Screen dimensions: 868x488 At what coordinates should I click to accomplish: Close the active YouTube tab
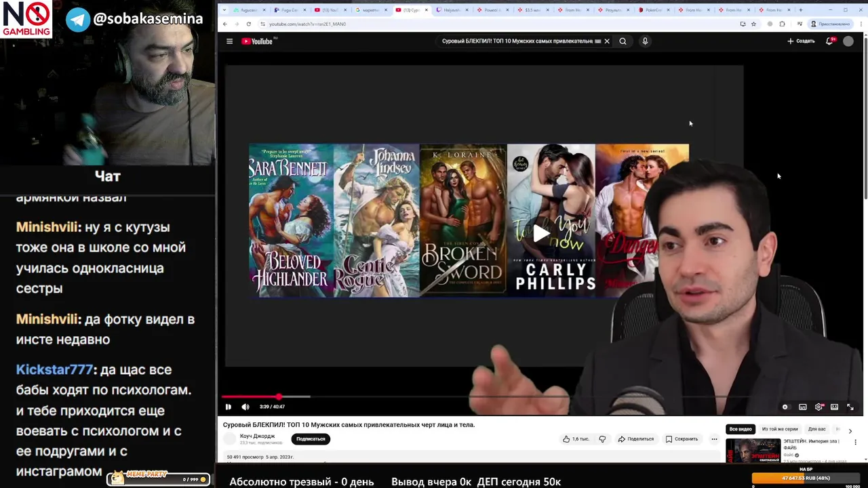(x=426, y=10)
